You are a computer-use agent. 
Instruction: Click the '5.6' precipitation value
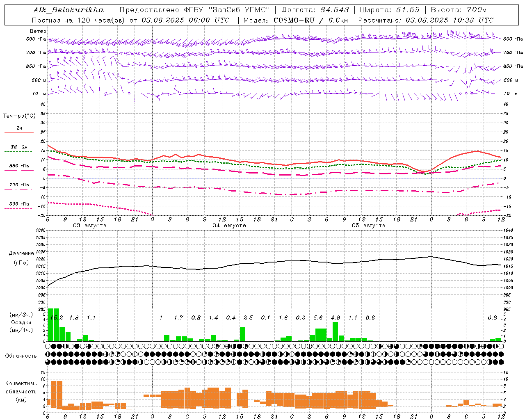[x=318, y=318]
